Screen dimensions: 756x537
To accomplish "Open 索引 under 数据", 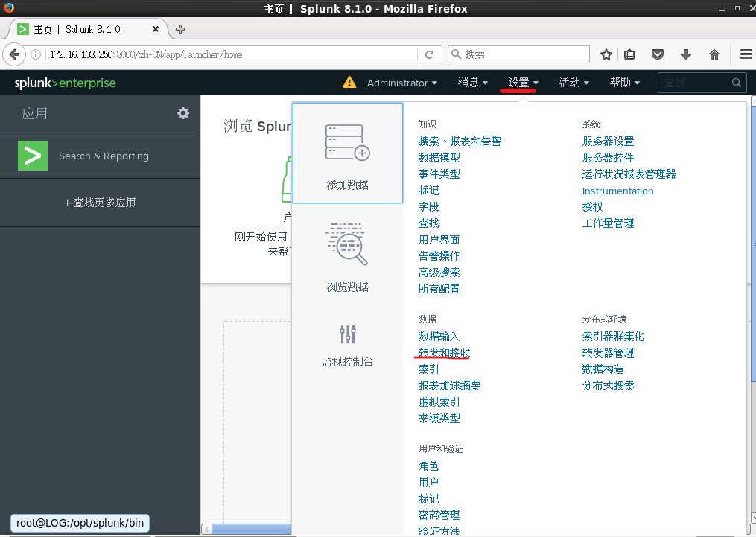I will point(428,369).
